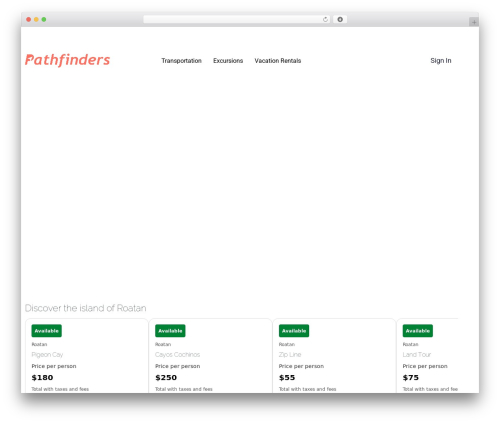Click the $180 price on Pigeon Cay

[42, 378]
